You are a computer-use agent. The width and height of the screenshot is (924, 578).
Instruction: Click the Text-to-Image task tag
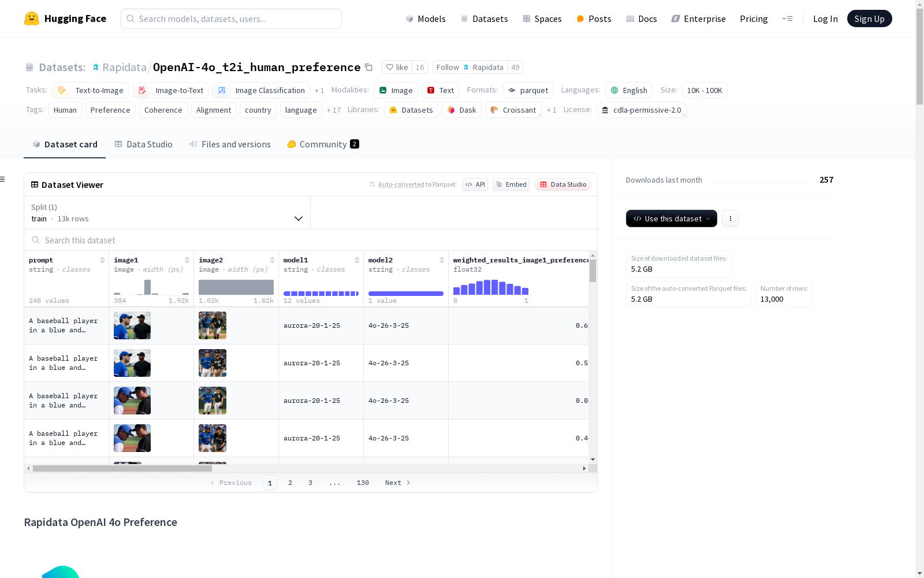[x=91, y=90]
